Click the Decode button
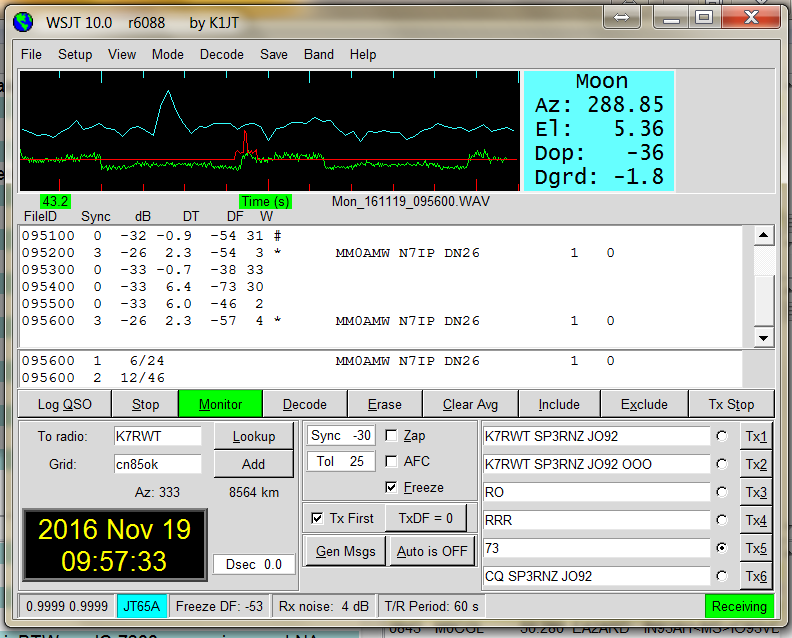The width and height of the screenshot is (792, 638). pos(305,404)
